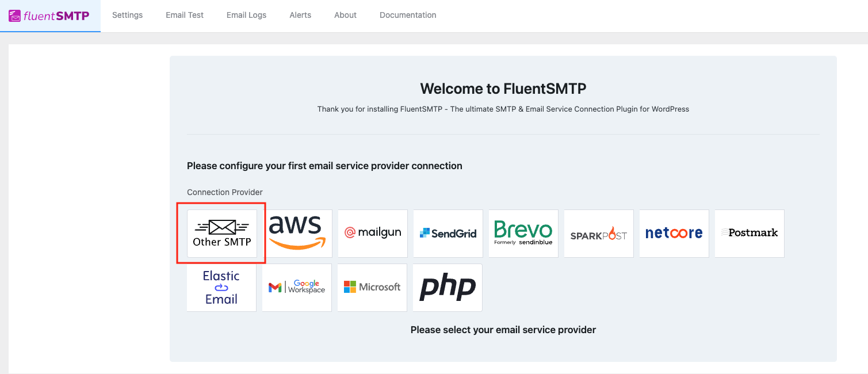Open the About tab
868x374 pixels.
pos(345,15)
